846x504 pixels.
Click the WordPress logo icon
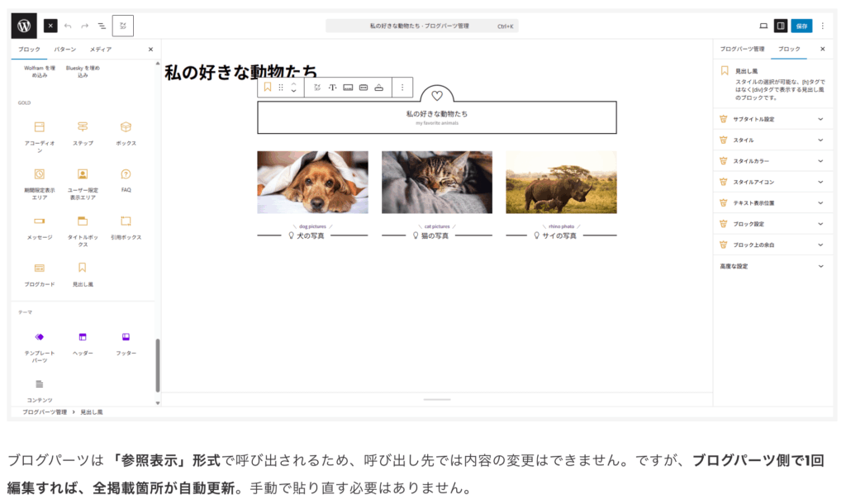click(x=24, y=26)
